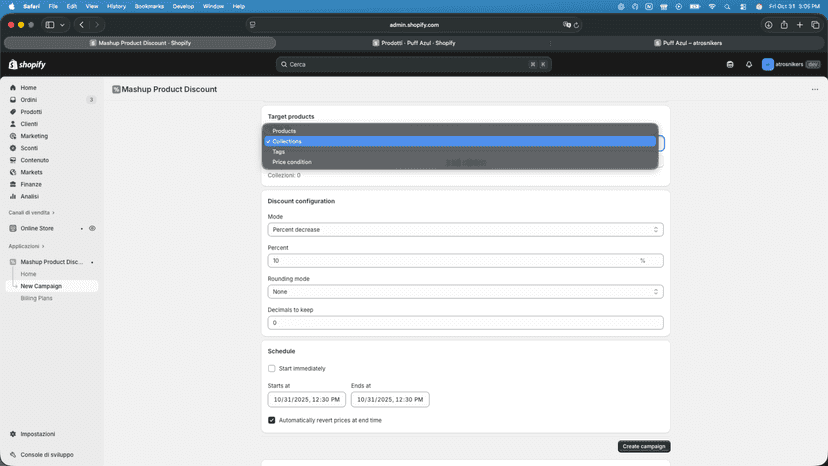828x466 pixels.
Task: Open the notifications bell in Shopify header
Action: pyautogui.click(x=749, y=64)
